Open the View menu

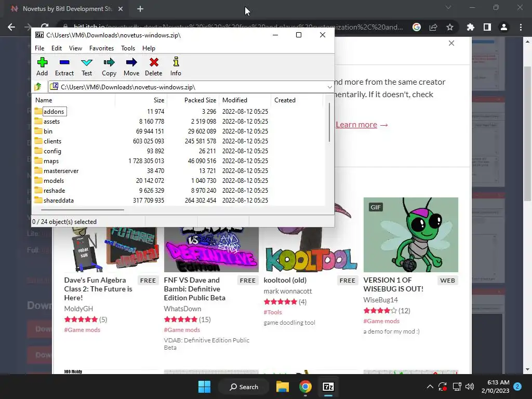[75, 48]
